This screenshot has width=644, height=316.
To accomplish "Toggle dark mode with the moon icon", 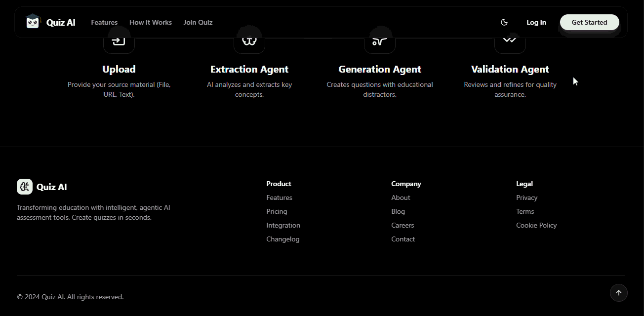I will click(x=504, y=22).
